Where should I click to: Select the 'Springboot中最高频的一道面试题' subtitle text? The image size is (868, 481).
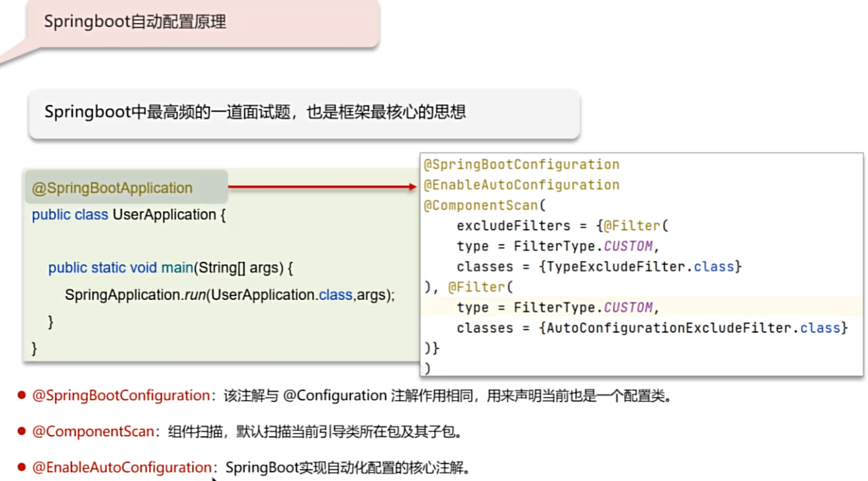tap(167, 112)
